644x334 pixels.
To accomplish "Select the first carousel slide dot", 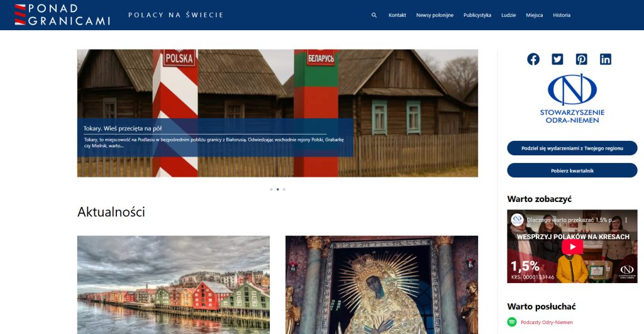I will (271, 189).
